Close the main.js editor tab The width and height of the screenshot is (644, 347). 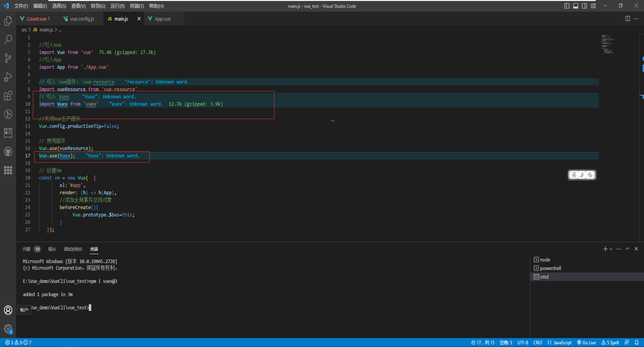pos(139,19)
